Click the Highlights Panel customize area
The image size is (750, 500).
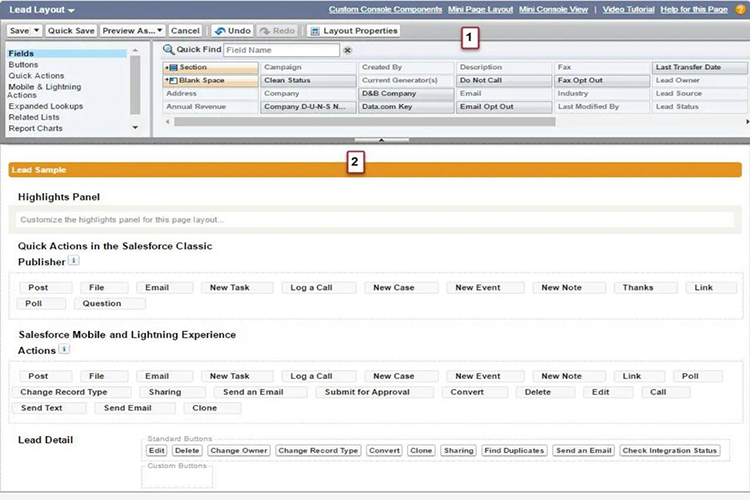click(375, 220)
